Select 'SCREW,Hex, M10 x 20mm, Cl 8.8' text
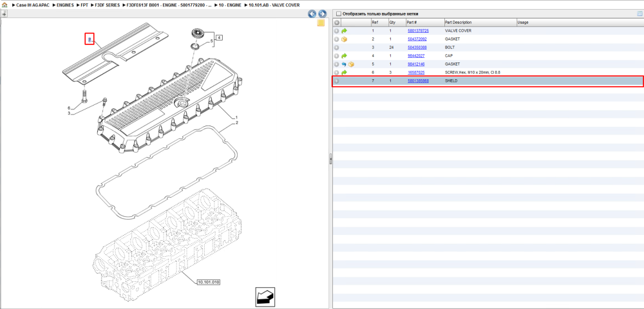Screen dimensions: 644x309 [x=473, y=73]
